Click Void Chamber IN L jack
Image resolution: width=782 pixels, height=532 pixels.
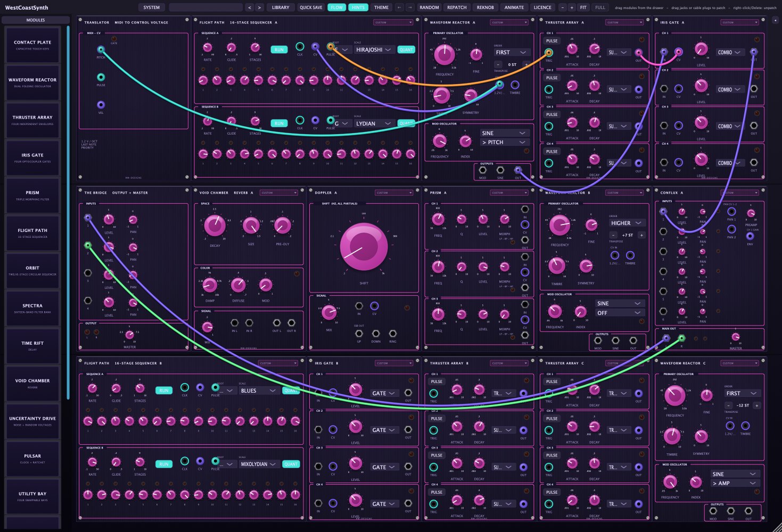coord(234,323)
